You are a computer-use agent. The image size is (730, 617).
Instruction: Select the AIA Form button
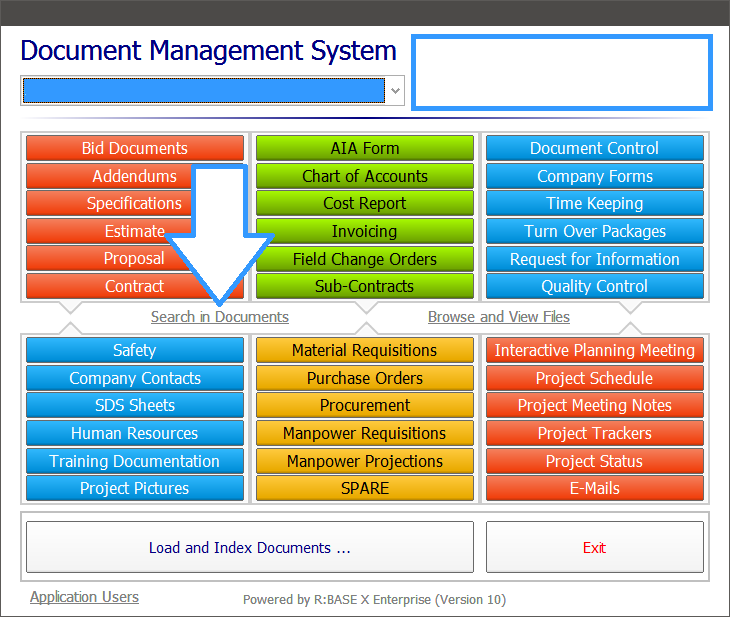click(364, 148)
